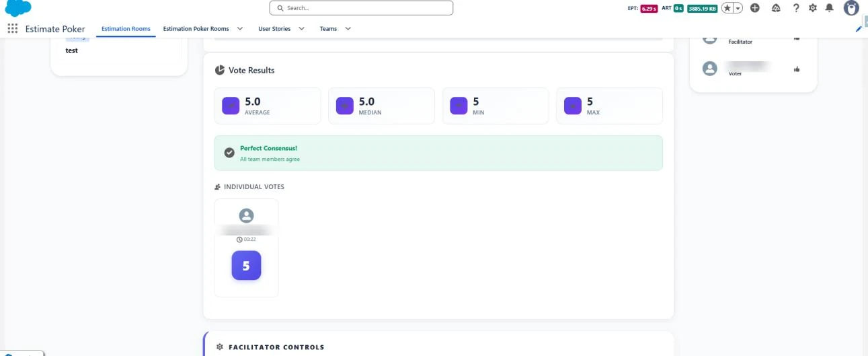The height and width of the screenshot is (356, 868).
Task: Open the Teams tab
Action: 328,29
